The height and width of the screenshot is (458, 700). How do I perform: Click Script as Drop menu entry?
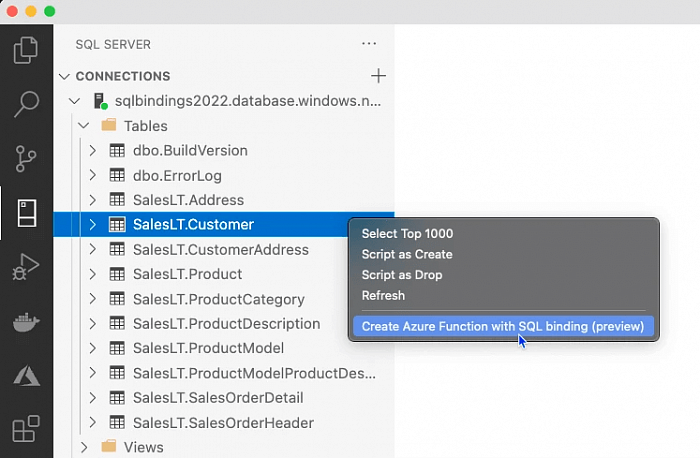402,275
